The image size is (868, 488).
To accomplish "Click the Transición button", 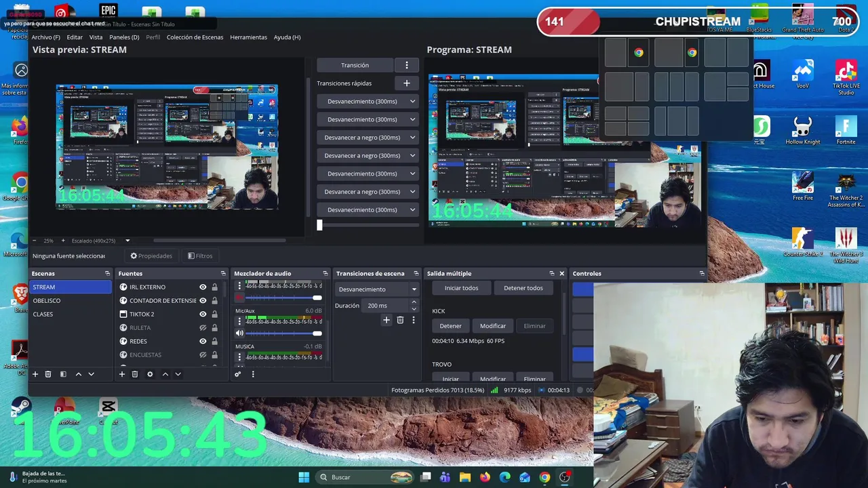I will click(x=355, y=65).
